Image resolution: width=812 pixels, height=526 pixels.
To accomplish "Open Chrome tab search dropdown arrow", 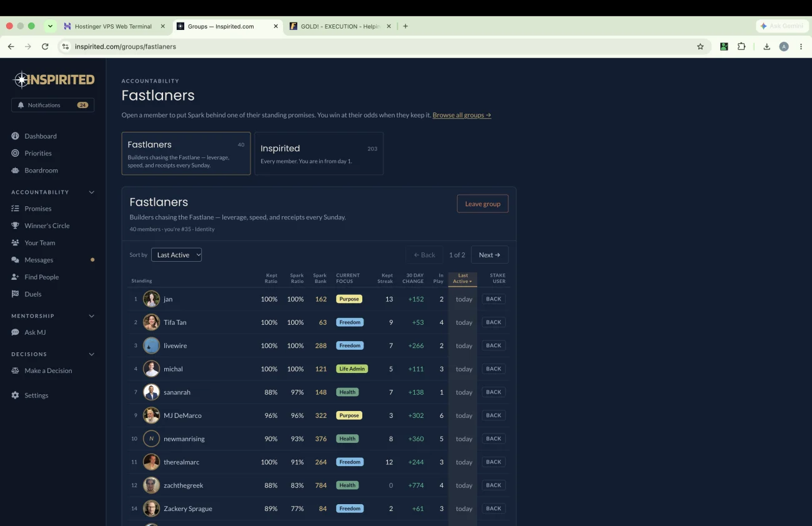I will (50, 26).
